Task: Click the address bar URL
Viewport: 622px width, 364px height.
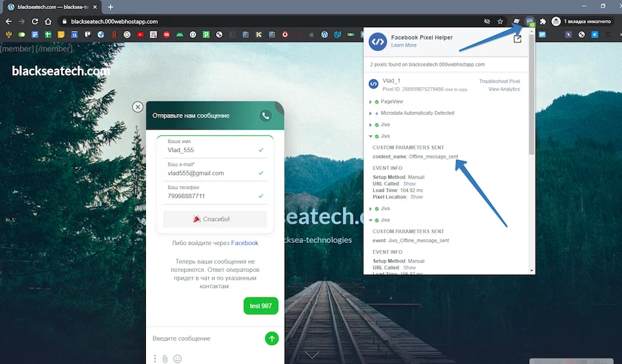Action: pyautogui.click(x=114, y=21)
